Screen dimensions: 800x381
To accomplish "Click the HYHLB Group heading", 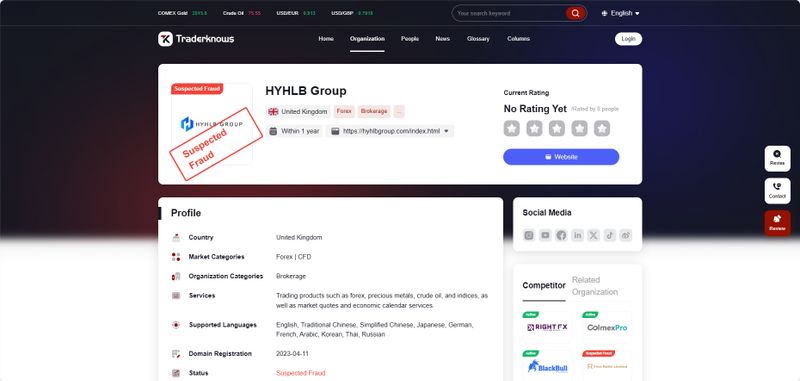I will tap(306, 91).
